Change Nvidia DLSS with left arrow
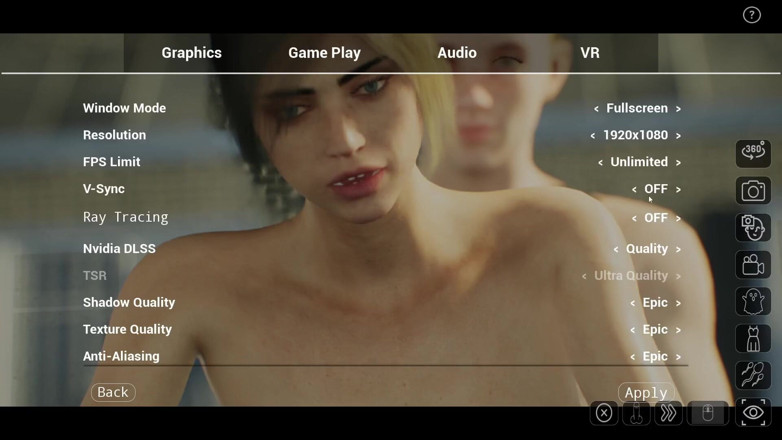 tap(616, 249)
